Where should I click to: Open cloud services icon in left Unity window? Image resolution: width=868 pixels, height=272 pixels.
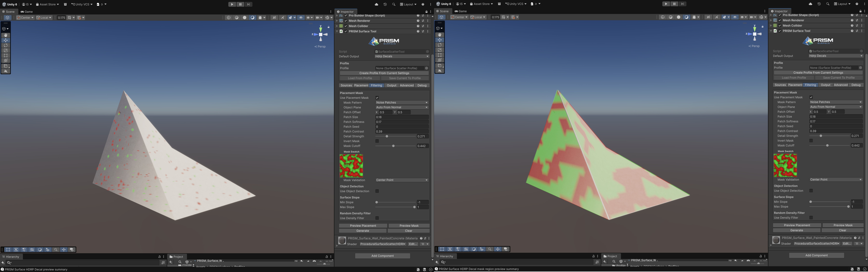(x=376, y=4)
